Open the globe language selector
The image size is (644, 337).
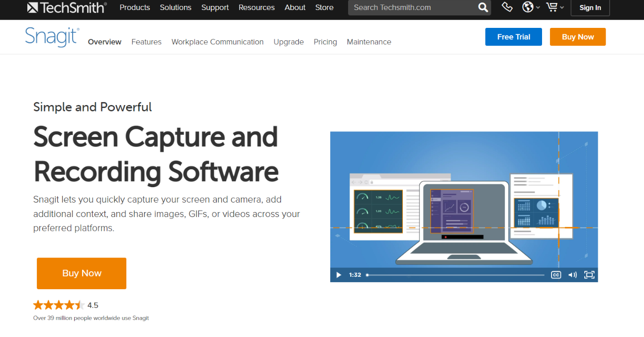pos(531,7)
